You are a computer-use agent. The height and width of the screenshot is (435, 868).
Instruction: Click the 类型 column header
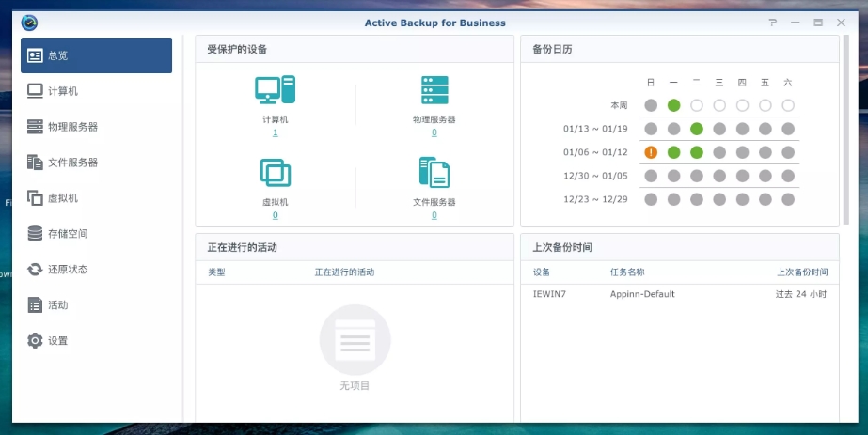pyautogui.click(x=216, y=272)
